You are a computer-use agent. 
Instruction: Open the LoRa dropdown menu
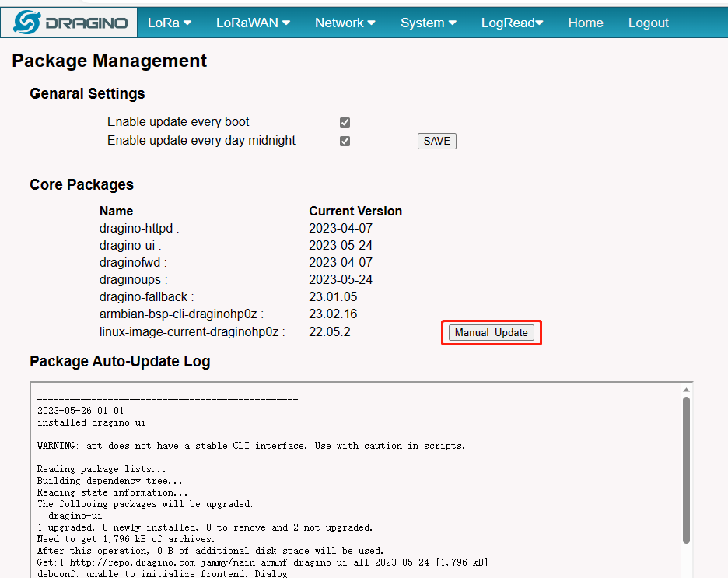coord(170,23)
